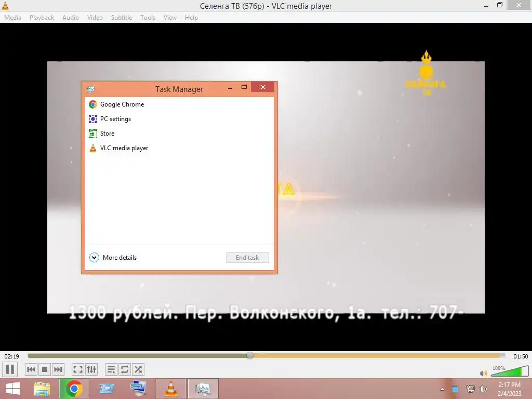This screenshot has width=532, height=399.
Task: Open on-screen keyboard taskbar icon
Action: (138, 389)
